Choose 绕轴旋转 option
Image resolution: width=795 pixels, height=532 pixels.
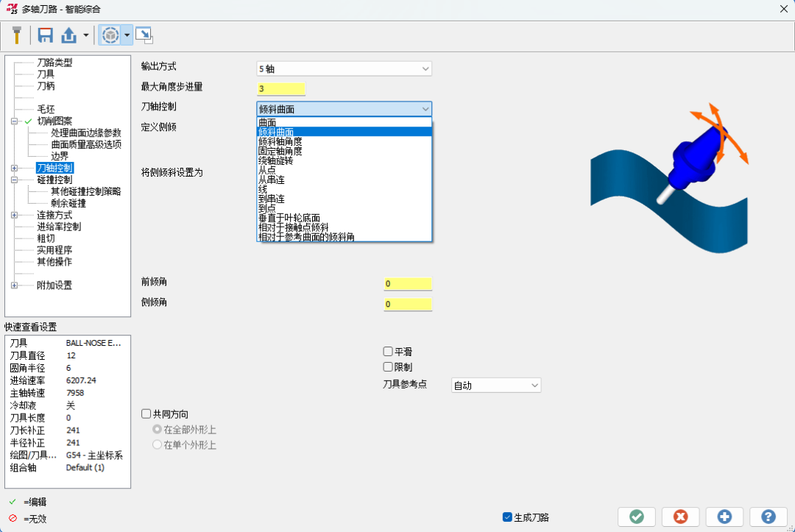click(344, 160)
